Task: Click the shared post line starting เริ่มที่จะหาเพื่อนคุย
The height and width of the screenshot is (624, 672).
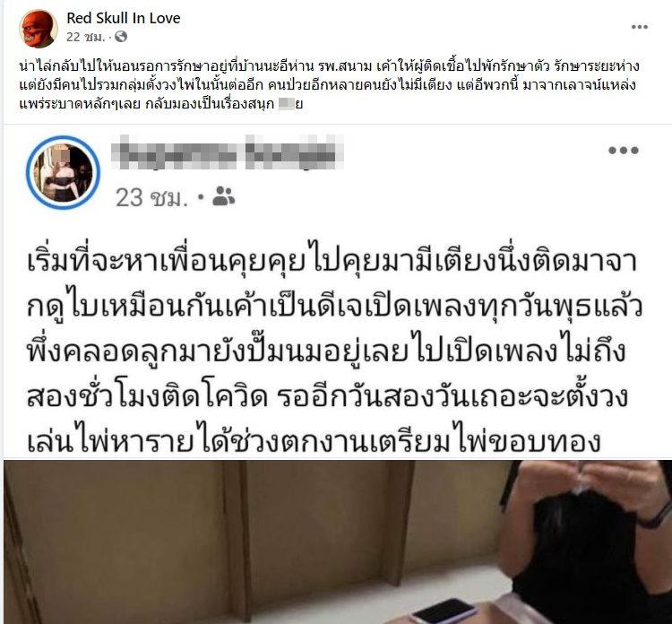Action: (332, 261)
